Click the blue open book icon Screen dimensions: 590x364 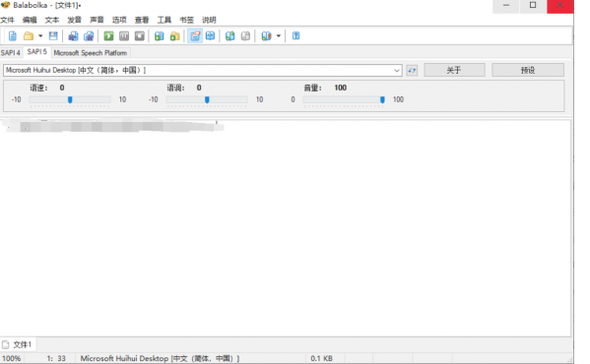coord(211,36)
